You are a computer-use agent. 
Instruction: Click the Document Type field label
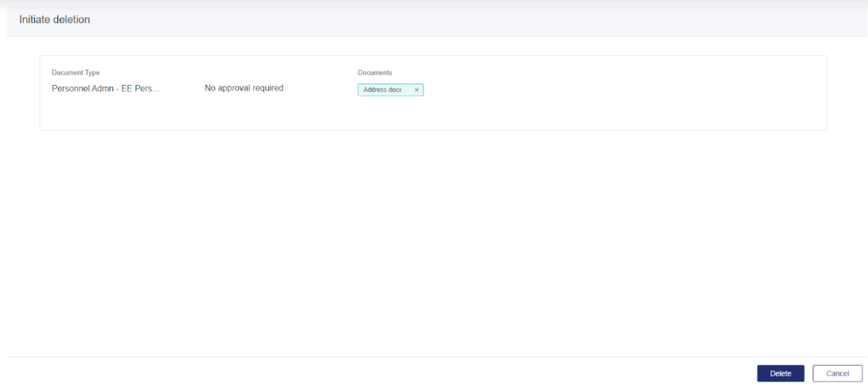(x=76, y=73)
